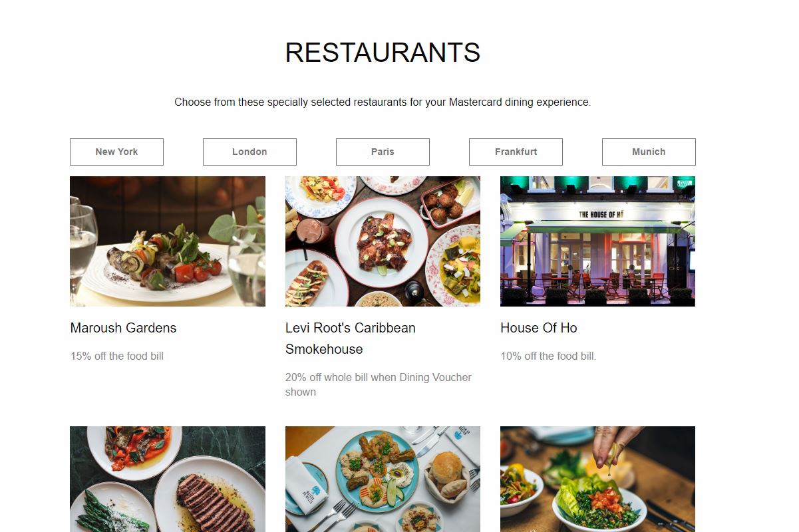
Task: Choose the Paris city button
Action: (x=383, y=152)
